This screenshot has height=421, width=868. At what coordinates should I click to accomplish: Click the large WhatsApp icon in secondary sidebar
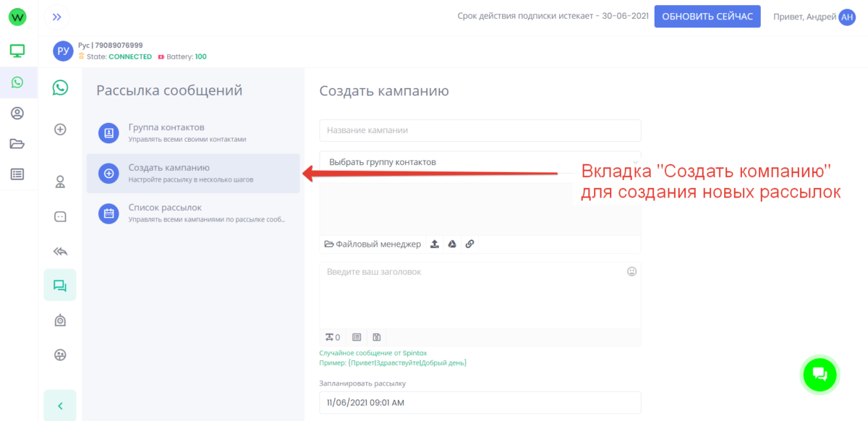pos(60,88)
